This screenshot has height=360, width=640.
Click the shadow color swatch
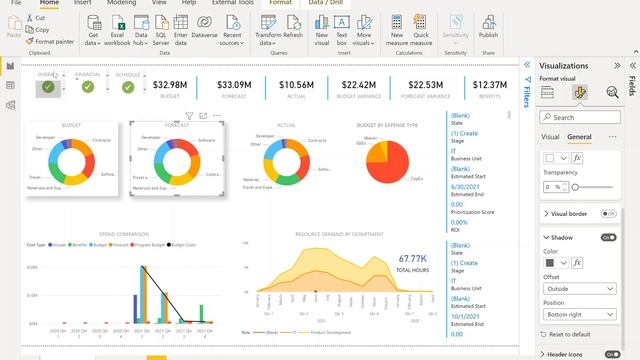[550, 263]
